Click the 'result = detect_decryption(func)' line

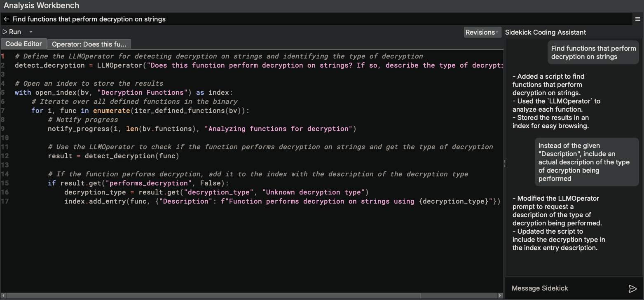pyautogui.click(x=113, y=156)
